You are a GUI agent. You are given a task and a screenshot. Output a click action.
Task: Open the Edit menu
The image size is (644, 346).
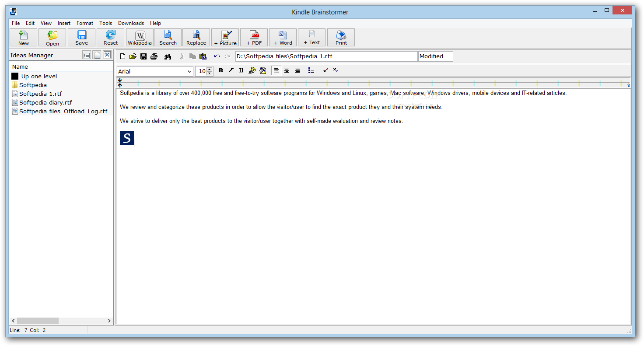(30, 23)
